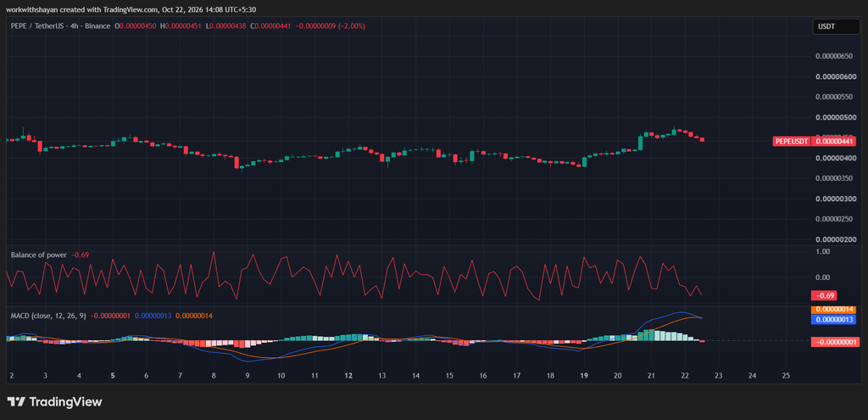Image resolution: width=868 pixels, height=420 pixels.
Task: Click date 15 on the time axis
Action: tap(449, 376)
